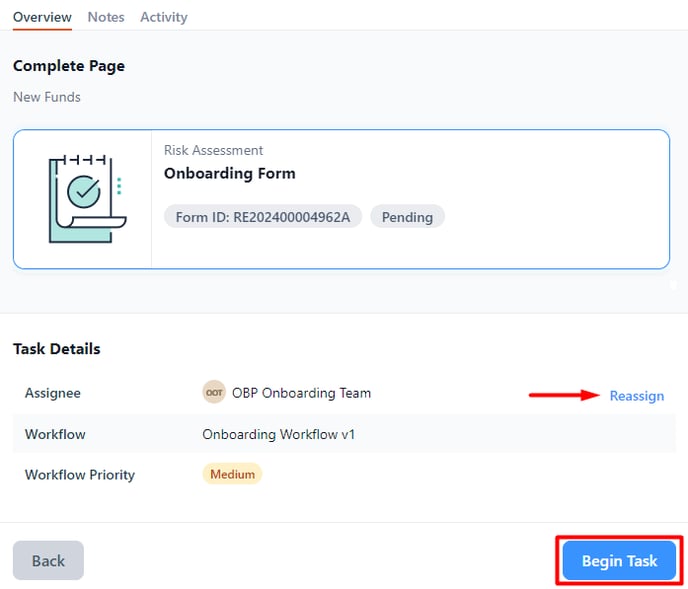Click the Risk Assessment label
This screenshot has height=589, width=688.
coord(213,150)
